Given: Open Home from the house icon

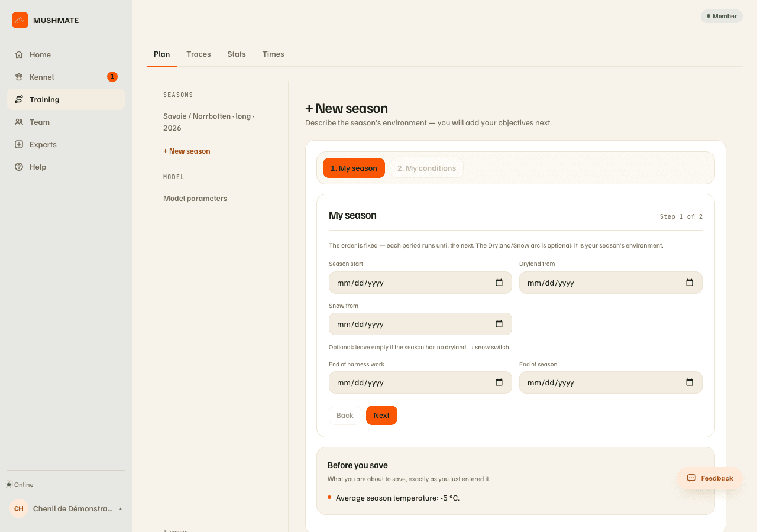Looking at the screenshot, I should click(x=19, y=54).
